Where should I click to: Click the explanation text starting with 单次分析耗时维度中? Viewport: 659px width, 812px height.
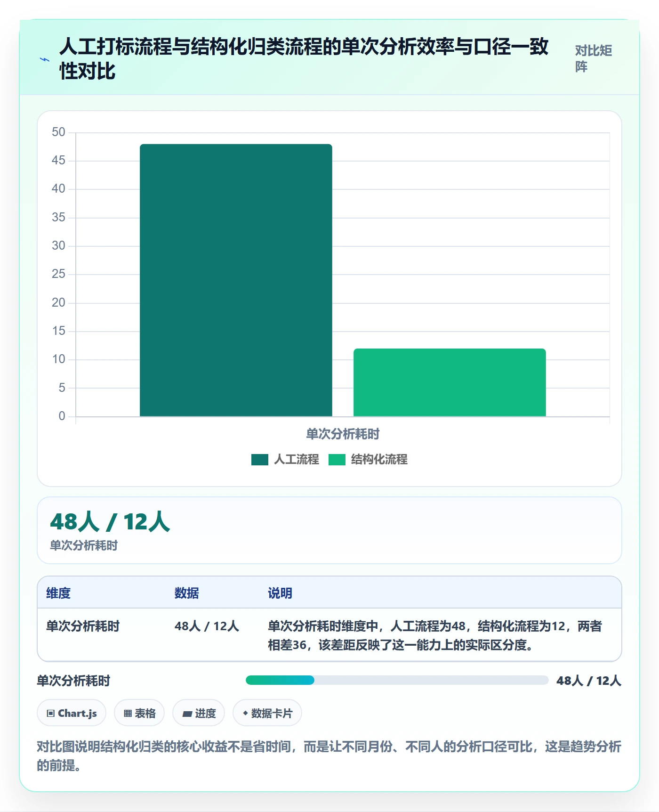[x=435, y=635]
